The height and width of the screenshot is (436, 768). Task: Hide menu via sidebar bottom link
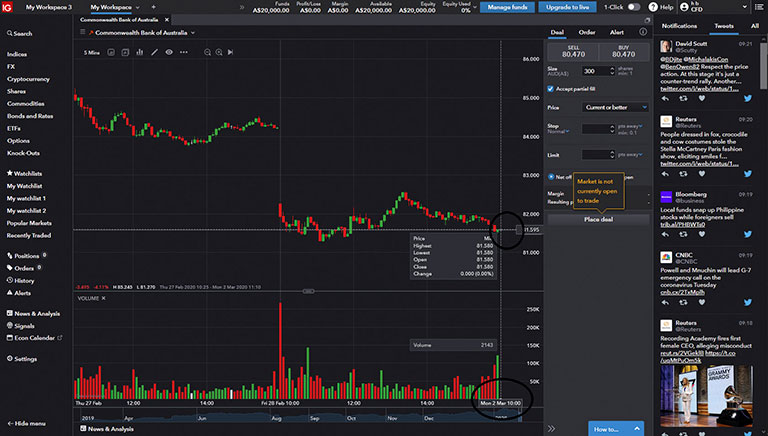click(26, 423)
